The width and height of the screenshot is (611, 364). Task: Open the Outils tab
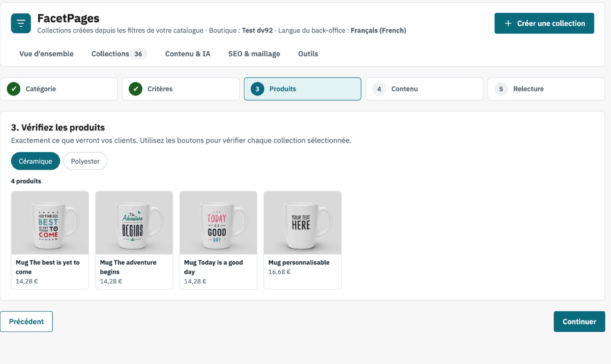(308, 54)
